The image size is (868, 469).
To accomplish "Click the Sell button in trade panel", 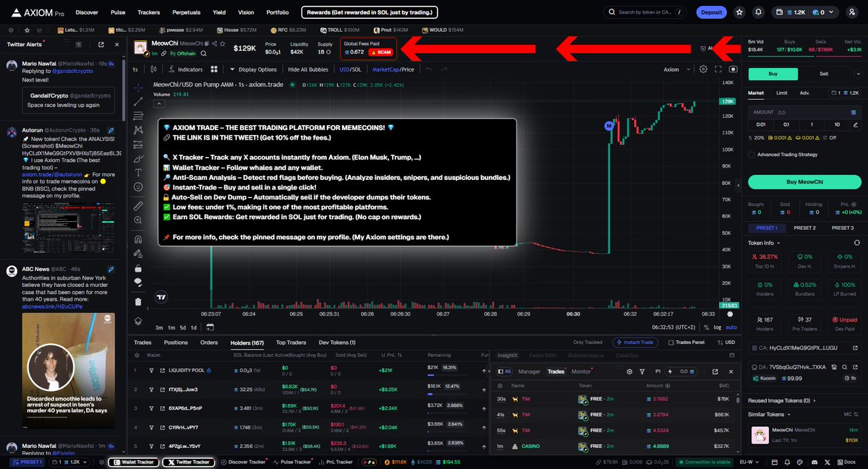I will tap(823, 74).
